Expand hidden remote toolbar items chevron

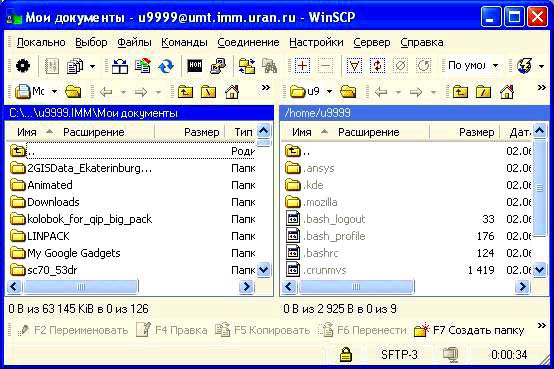[x=541, y=87]
